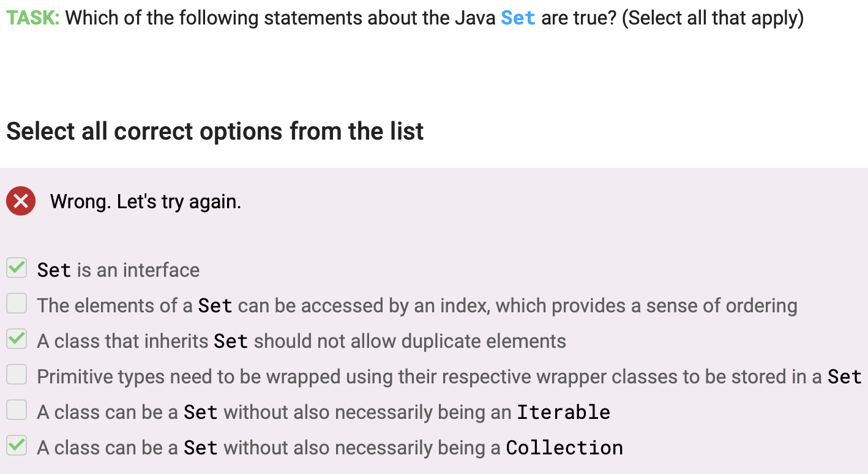The height and width of the screenshot is (474, 868).
Task: Select "Set without necessarily being an Iterable" checkbox
Action: coord(16,410)
